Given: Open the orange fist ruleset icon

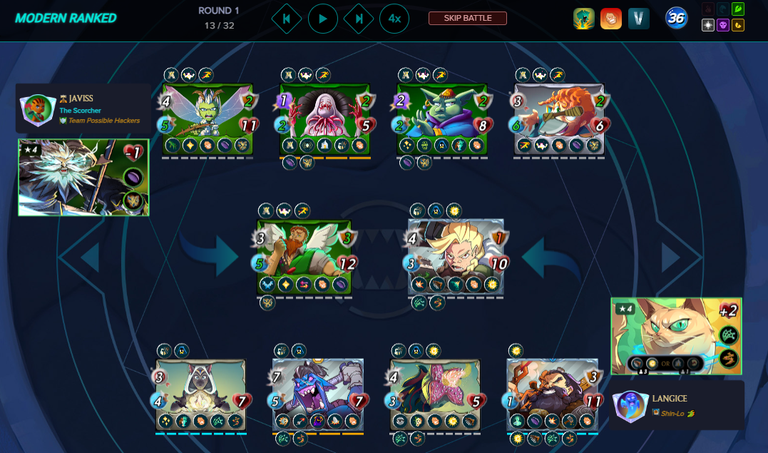Looking at the screenshot, I should [x=611, y=19].
